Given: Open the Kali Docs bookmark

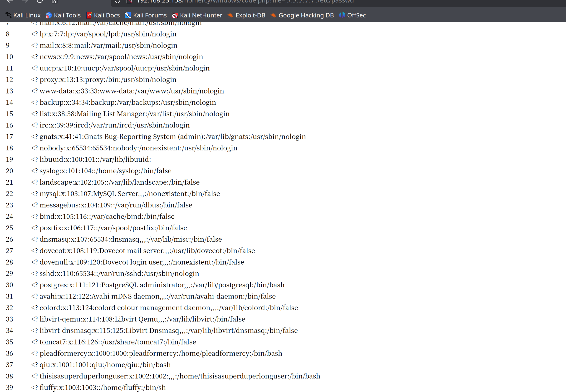Looking at the screenshot, I should click(x=103, y=15).
